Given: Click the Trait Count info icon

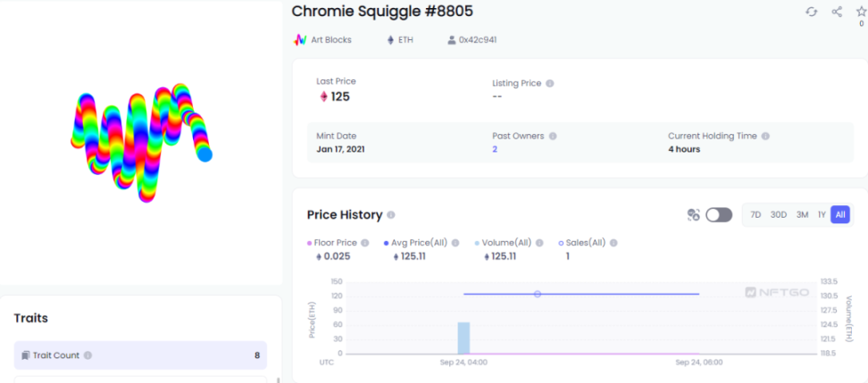Looking at the screenshot, I should [x=88, y=355].
